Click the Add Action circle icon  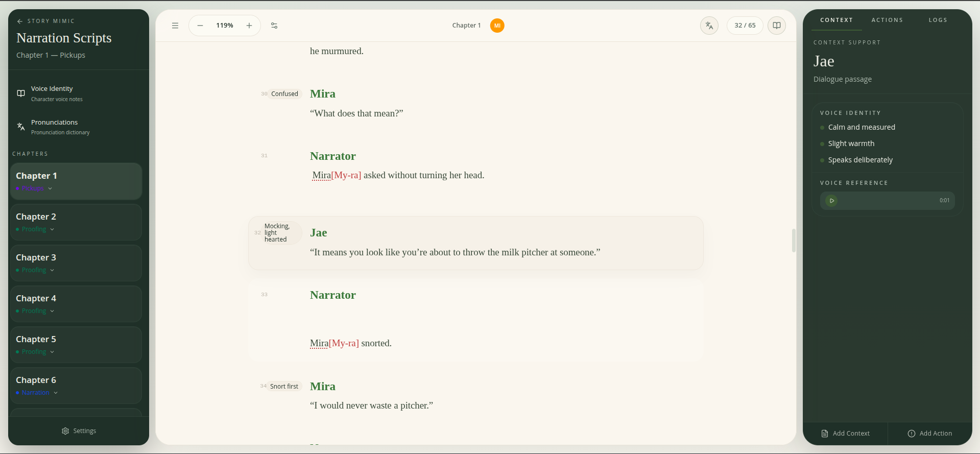coord(912,434)
